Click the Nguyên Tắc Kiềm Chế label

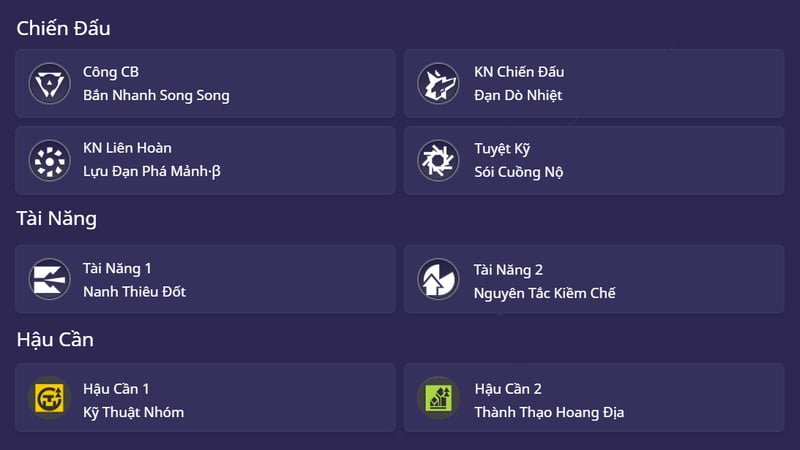click(545, 293)
